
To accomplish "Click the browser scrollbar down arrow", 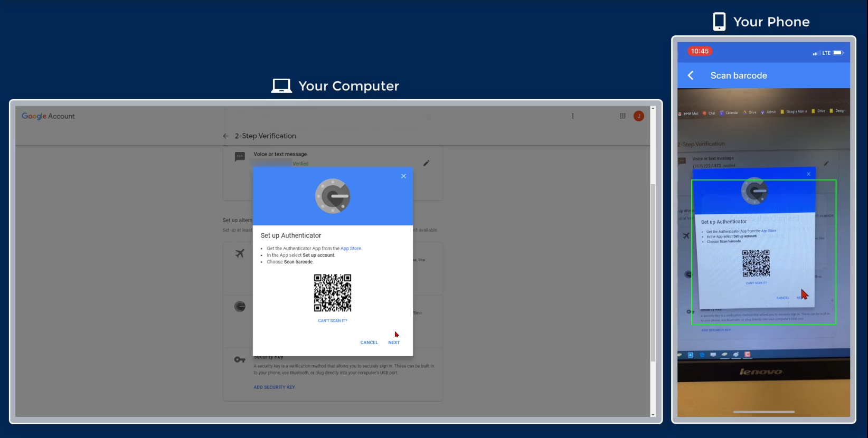I will [x=653, y=415].
